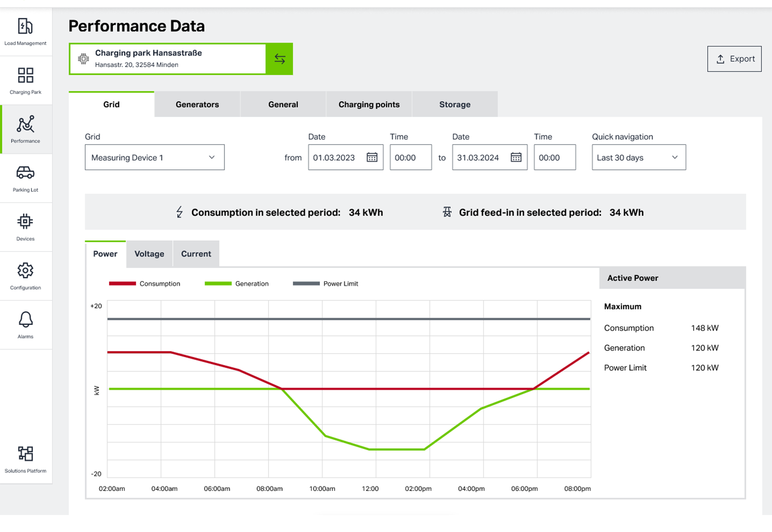Image resolution: width=772 pixels, height=532 pixels.
Task: Switch charging park with the green arrows button
Action: coord(279,59)
